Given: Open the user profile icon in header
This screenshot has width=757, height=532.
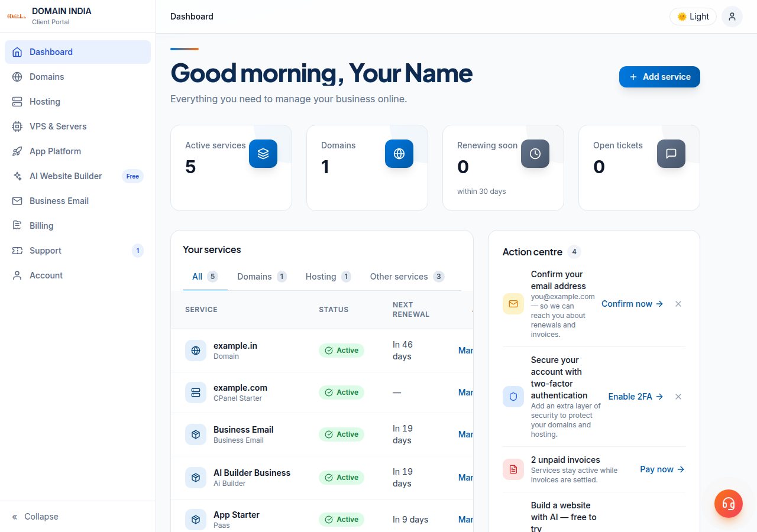Looking at the screenshot, I should point(732,17).
